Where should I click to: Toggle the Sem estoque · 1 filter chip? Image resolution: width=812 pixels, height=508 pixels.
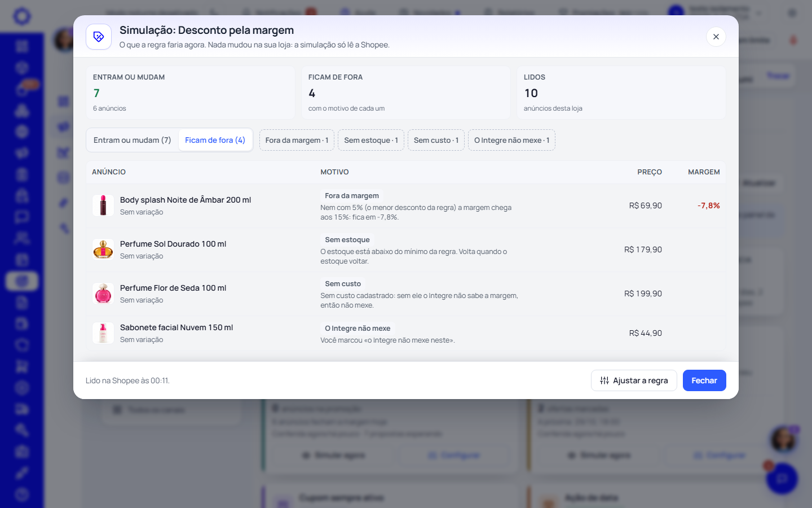pyautogui.click(x=371, y=140)
